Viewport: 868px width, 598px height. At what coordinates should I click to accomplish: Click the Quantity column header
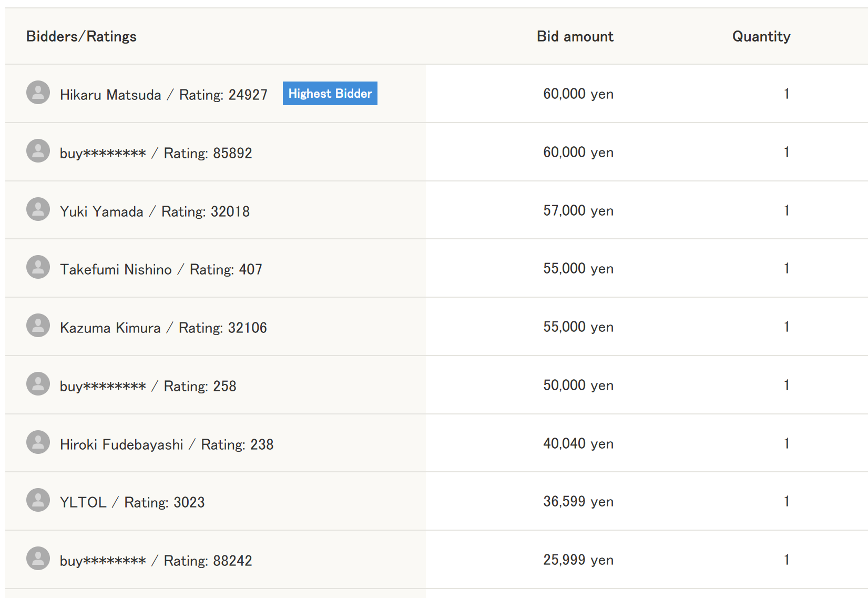(761, 36)
